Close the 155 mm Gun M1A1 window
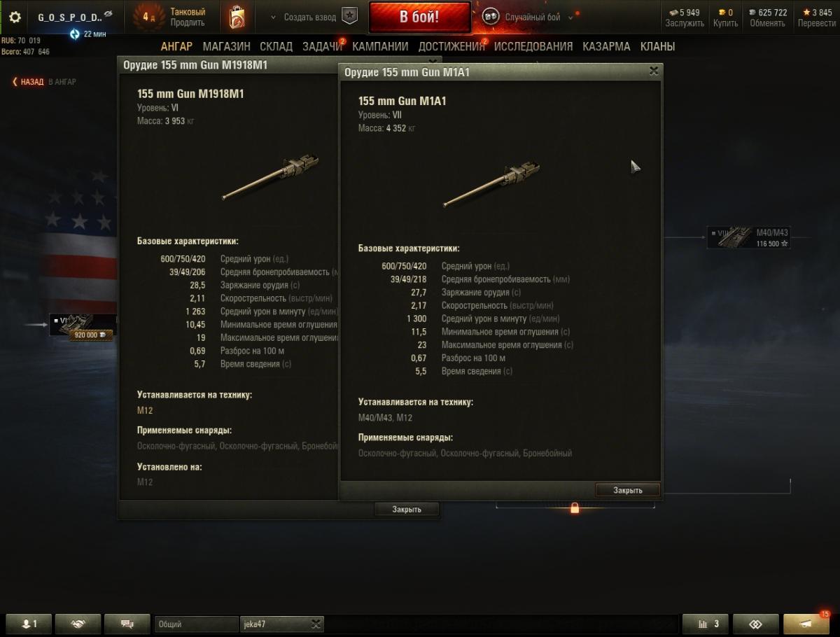 click(x=653, y=71)
